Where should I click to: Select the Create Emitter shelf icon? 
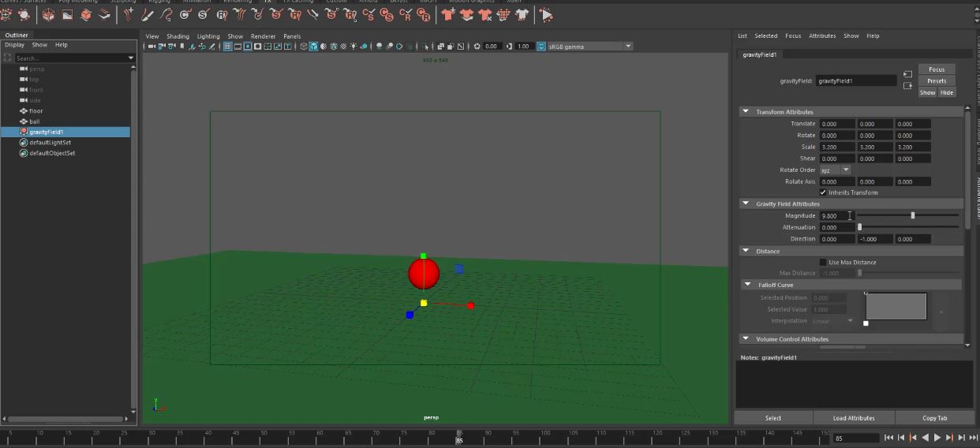click(x=6, y=14)
